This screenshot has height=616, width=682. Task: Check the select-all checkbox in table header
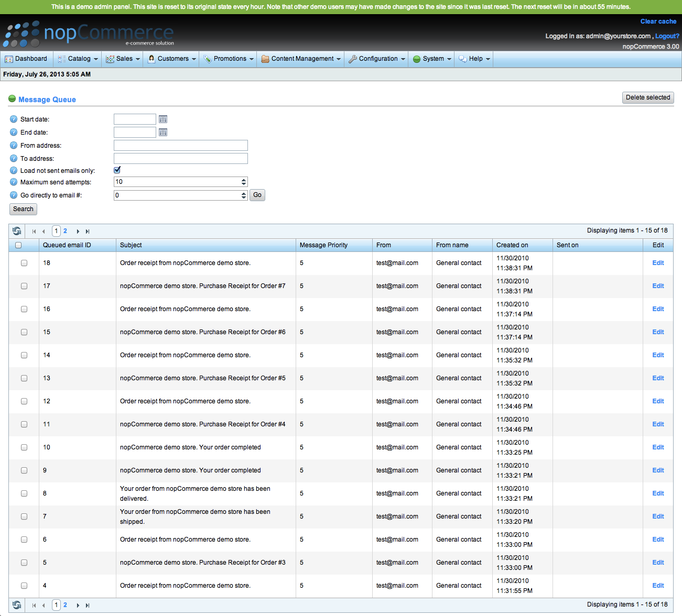pyautogui.click(x=18, y=245)
